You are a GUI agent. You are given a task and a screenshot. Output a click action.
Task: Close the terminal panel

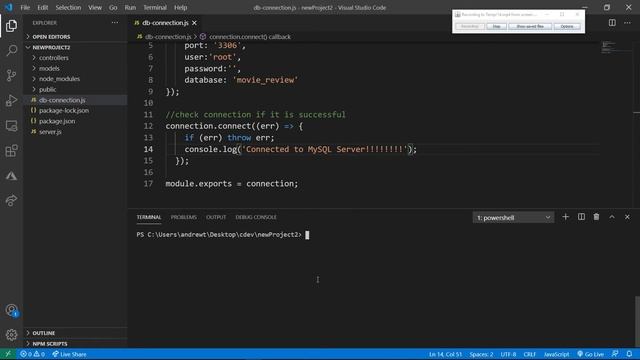click(627, 217)
